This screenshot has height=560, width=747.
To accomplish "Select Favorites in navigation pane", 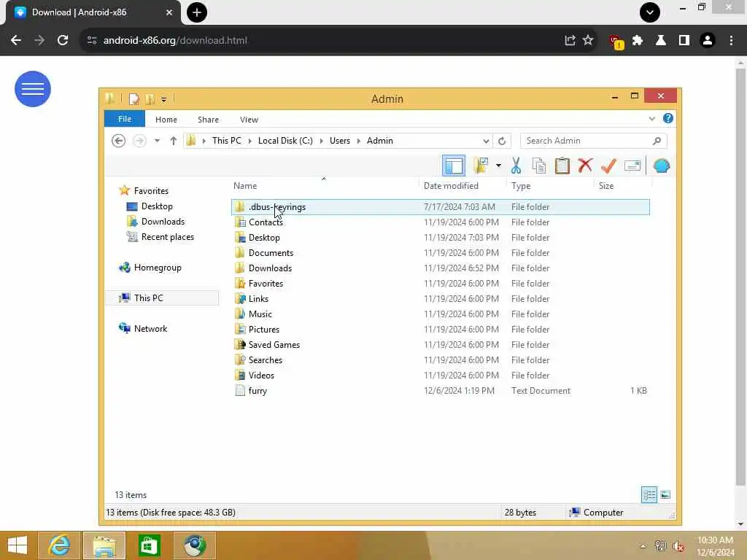I will pos(144,190).
